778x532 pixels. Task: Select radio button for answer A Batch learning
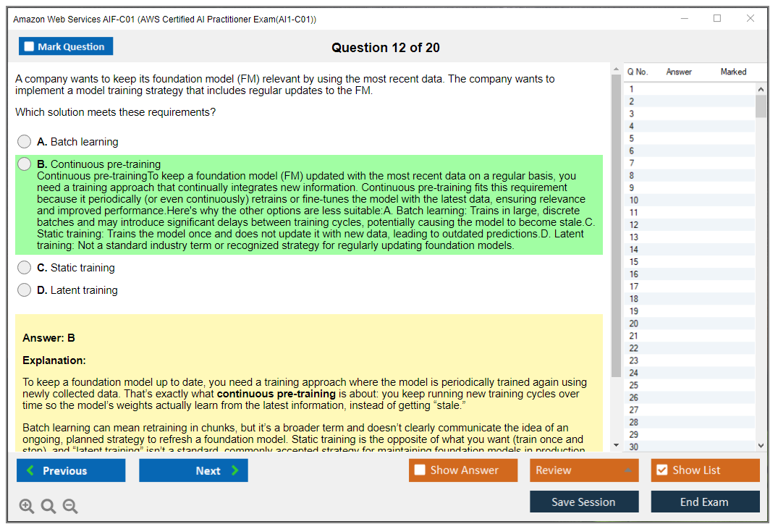24,141
